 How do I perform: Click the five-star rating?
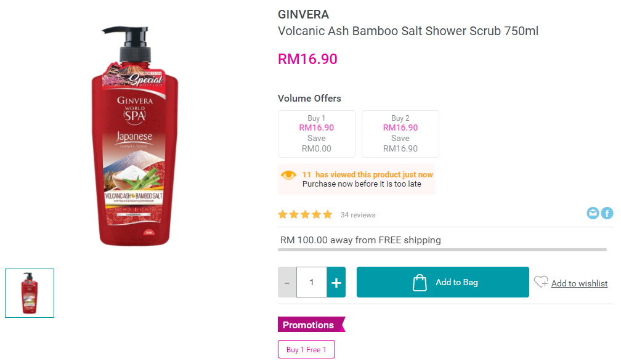coord(305,215)
